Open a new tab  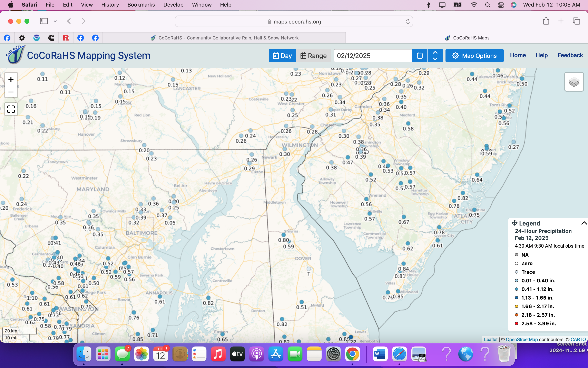[x=561, y=21]
